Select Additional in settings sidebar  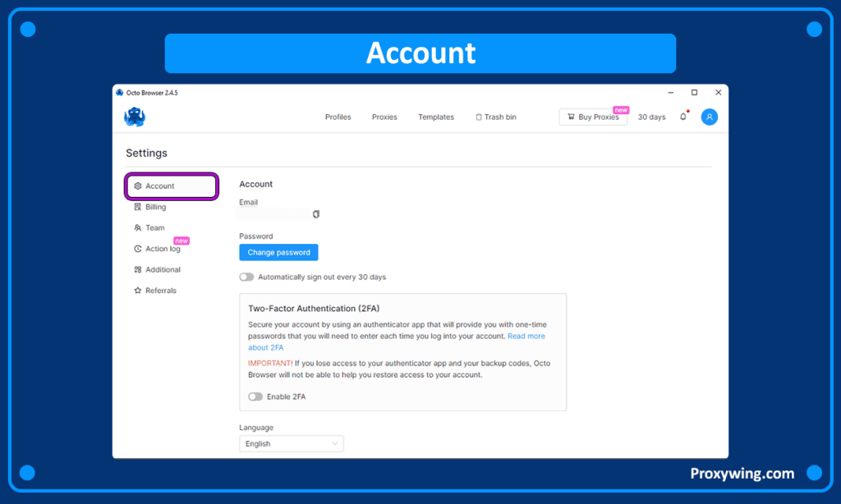163,270
